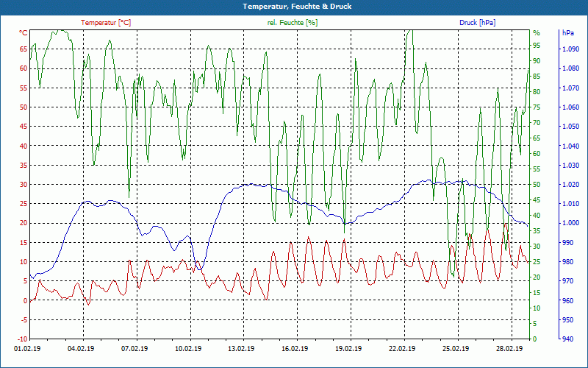Click the '°C' unit label on the red axis
The height and width of the screenshot is (368, 588).
[x=24, y=33]
